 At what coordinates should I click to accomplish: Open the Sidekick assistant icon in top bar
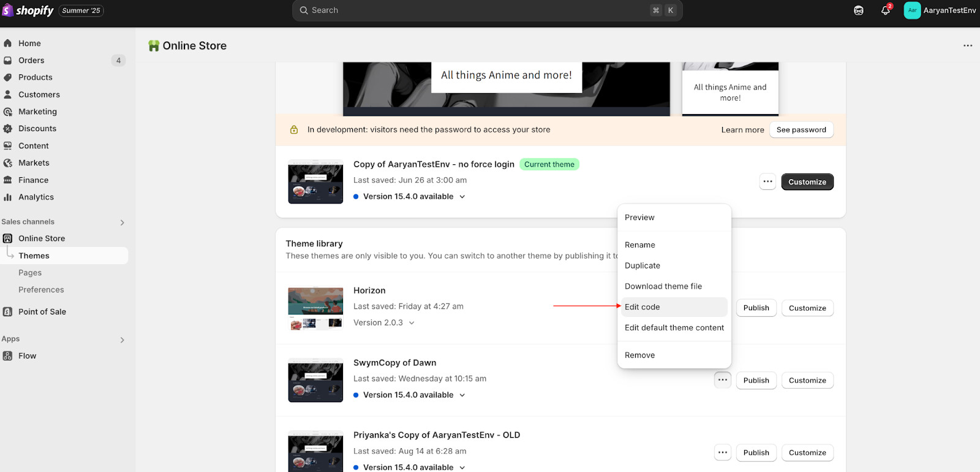[x=859, y=10]
